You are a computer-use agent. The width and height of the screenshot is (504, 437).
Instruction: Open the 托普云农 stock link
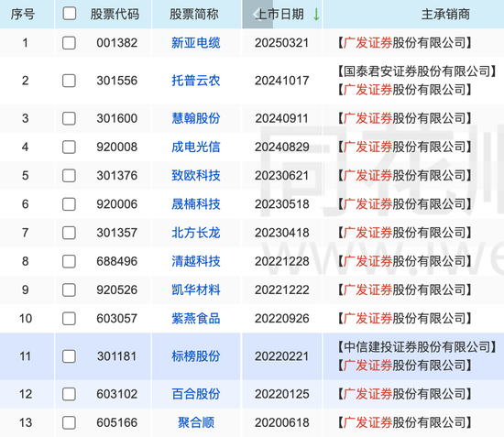196,81
